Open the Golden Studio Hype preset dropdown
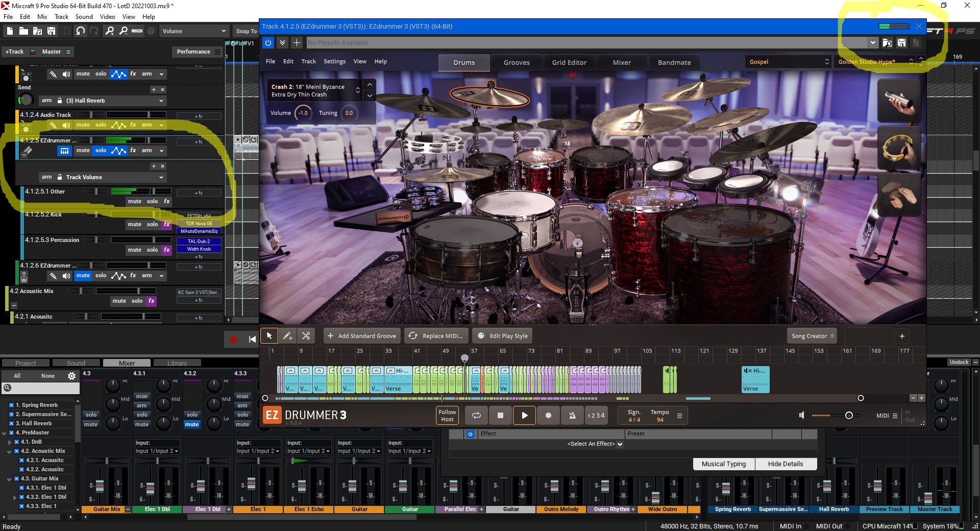 pos(875,62)
